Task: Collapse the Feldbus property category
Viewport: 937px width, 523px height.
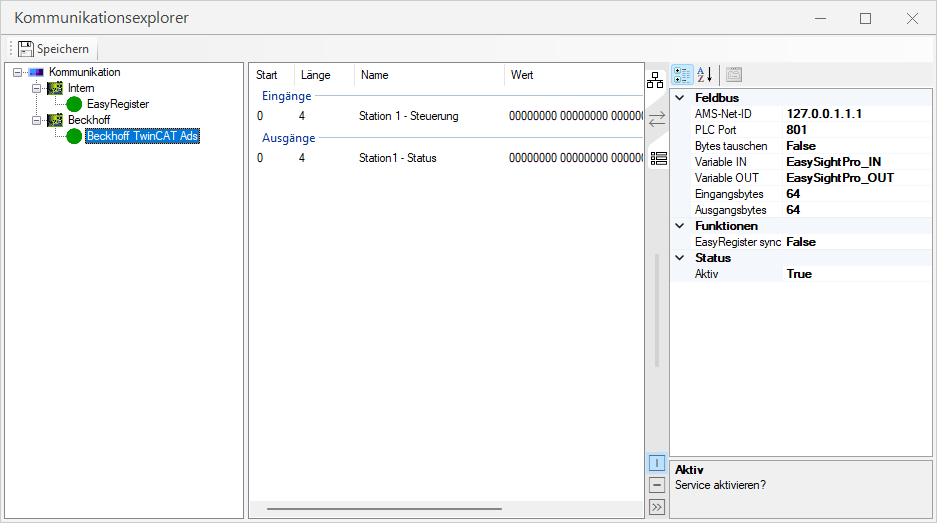Action: (681, 98)
